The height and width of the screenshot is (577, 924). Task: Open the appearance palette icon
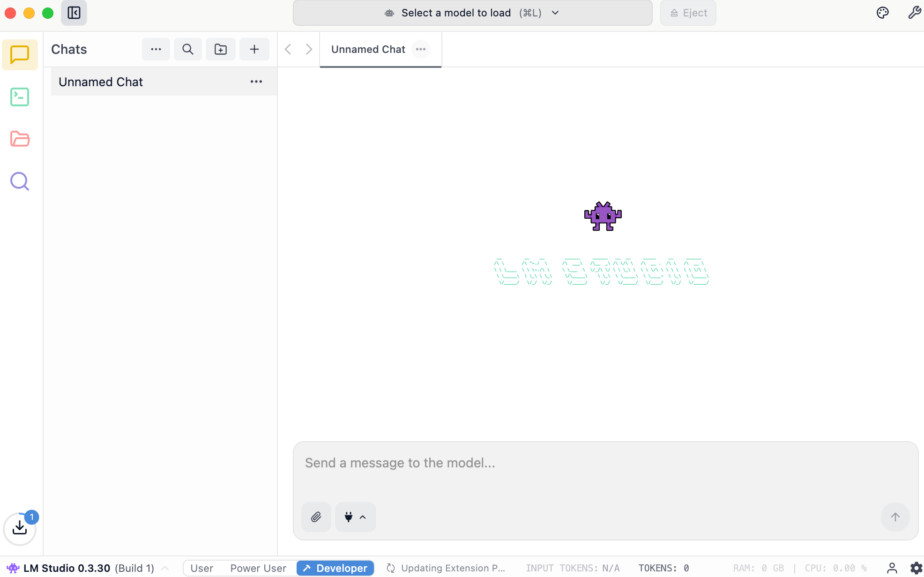(x=883, y=13)
